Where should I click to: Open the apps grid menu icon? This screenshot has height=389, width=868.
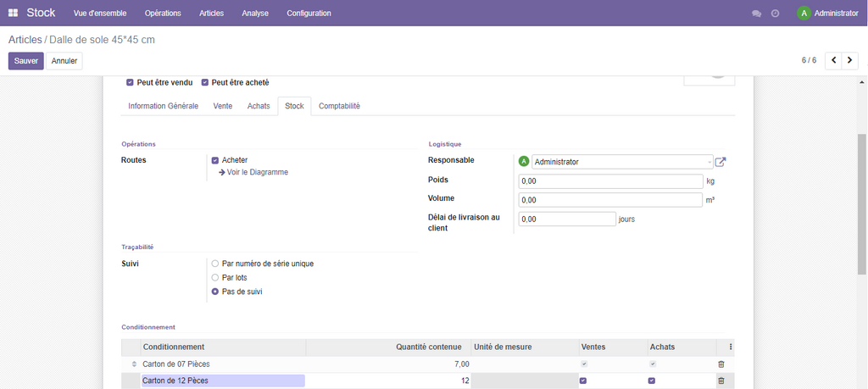pyautogui.click(x=13, y=14)
